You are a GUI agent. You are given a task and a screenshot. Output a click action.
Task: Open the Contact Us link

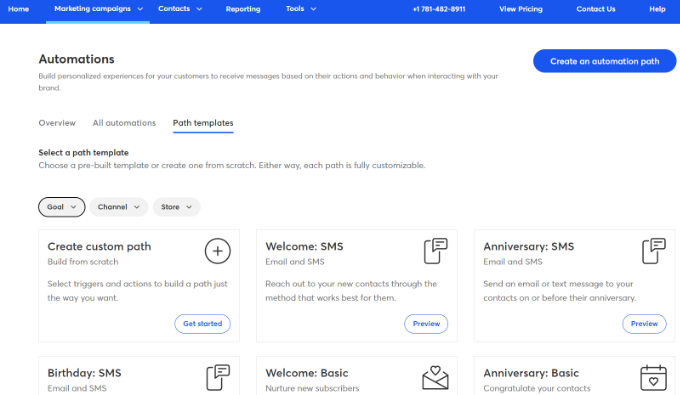tap(595, 9)
